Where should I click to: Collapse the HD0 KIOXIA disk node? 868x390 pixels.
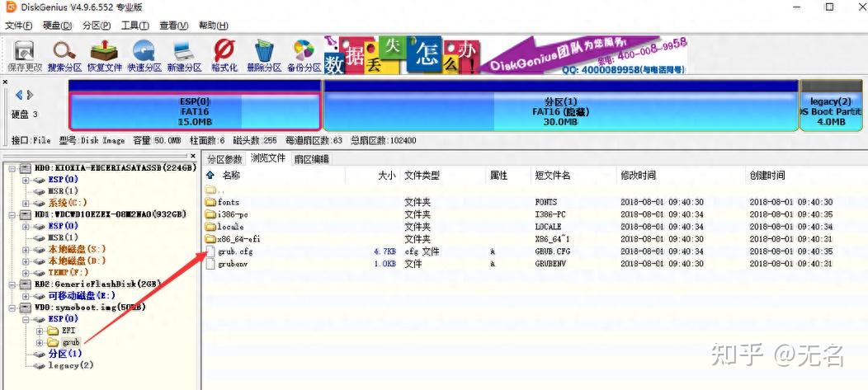(x=13, y=168)
